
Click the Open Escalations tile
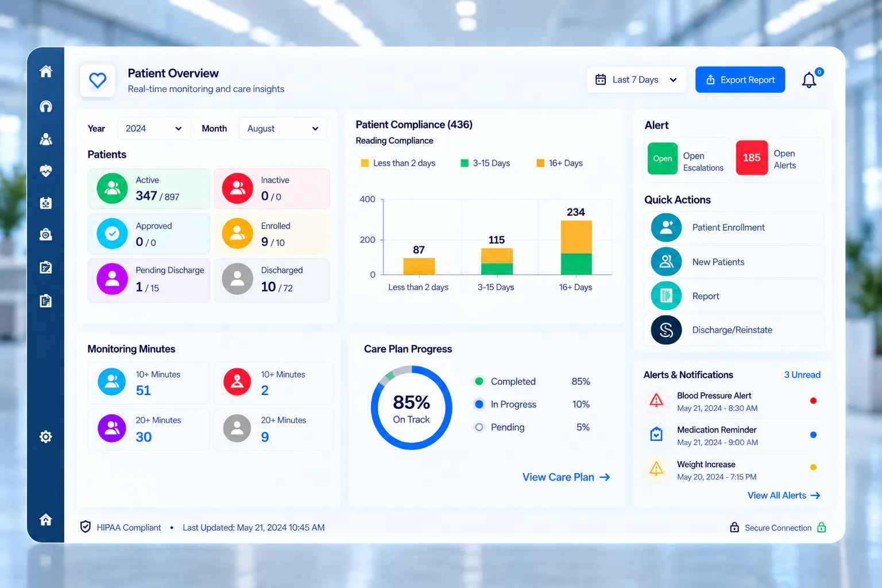pos(688,160)
